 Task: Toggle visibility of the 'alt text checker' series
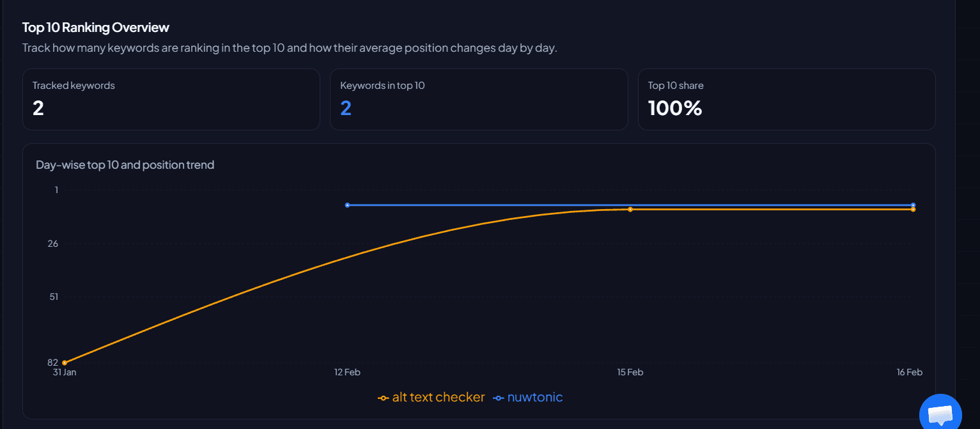(x=439, y=397)
